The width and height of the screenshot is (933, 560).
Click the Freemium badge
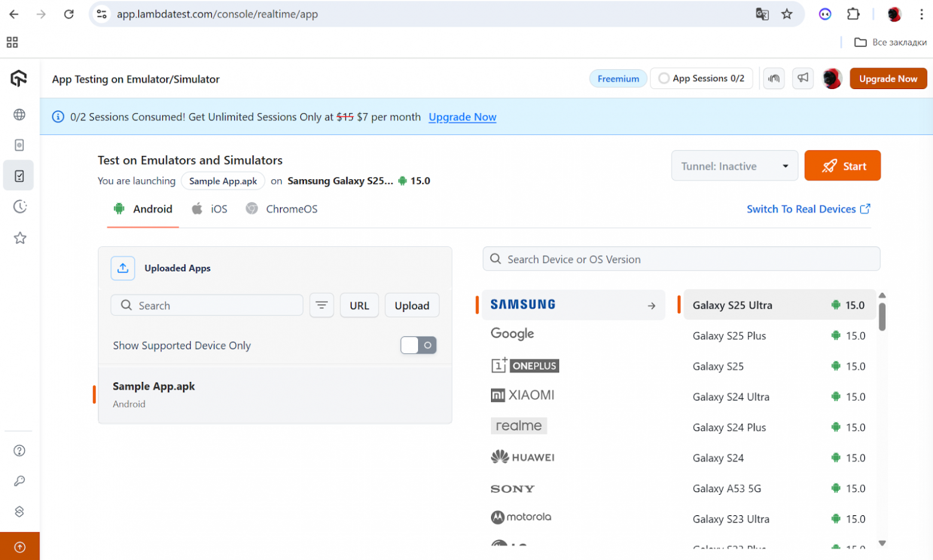click(618, 79)
